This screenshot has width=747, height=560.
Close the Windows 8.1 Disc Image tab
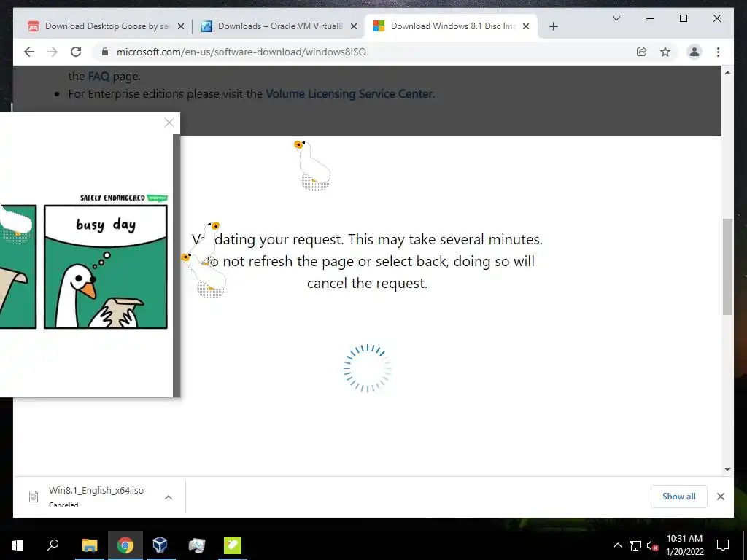(x=526, y=26)
